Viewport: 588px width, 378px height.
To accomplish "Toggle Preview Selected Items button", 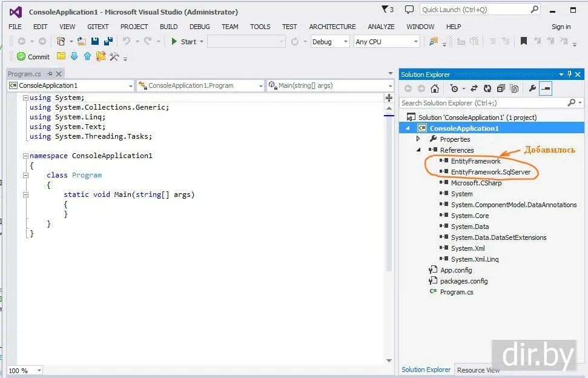I will [546, 88].
